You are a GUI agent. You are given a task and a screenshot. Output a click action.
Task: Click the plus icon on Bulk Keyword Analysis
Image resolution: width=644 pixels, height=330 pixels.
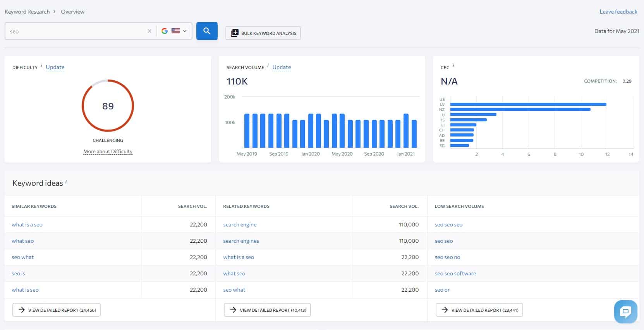(x=234, y=33)
